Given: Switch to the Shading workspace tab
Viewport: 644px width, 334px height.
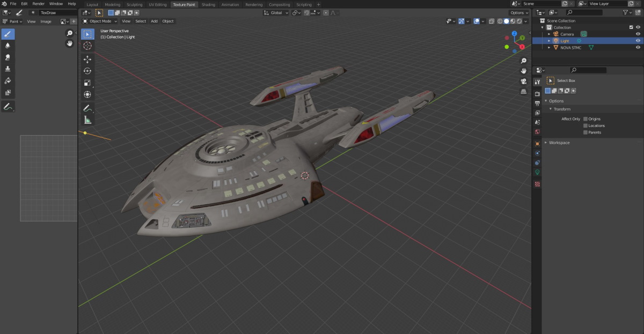Looking at the screenshot, I should tap(208, 4).
